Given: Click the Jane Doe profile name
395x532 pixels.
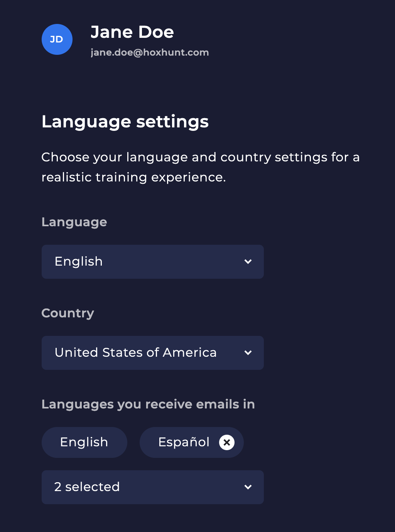Looking at the screenshot, I should point(132,32).
